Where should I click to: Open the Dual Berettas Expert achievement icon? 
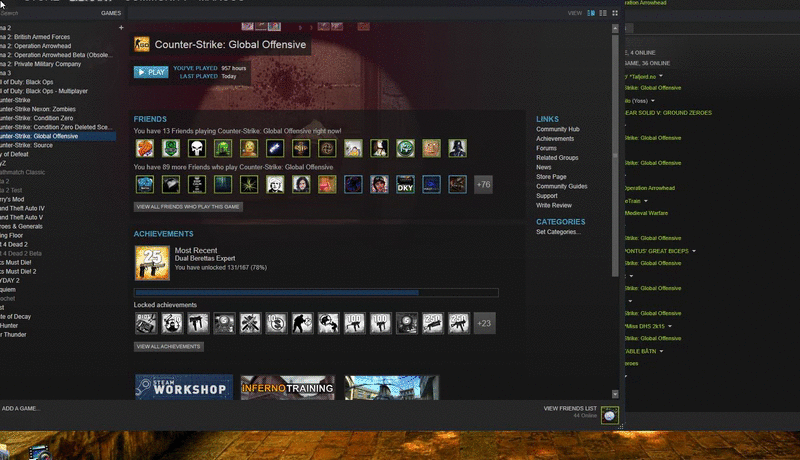coord(152,263)
